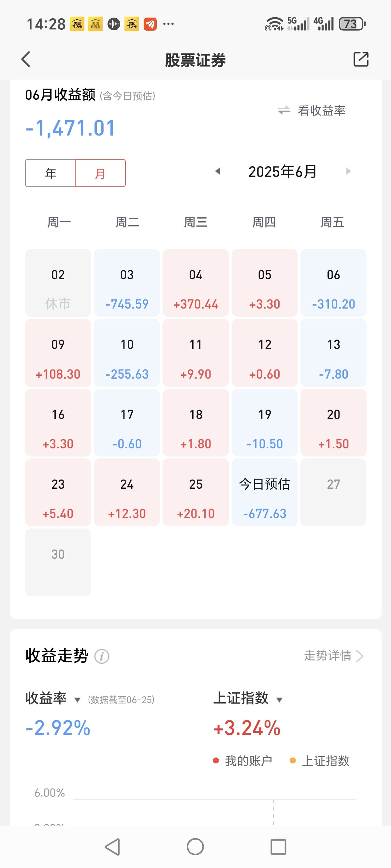391x868 pixels.
Task: Tap Android recent apps square button
Action: click(x=278, y=847)
